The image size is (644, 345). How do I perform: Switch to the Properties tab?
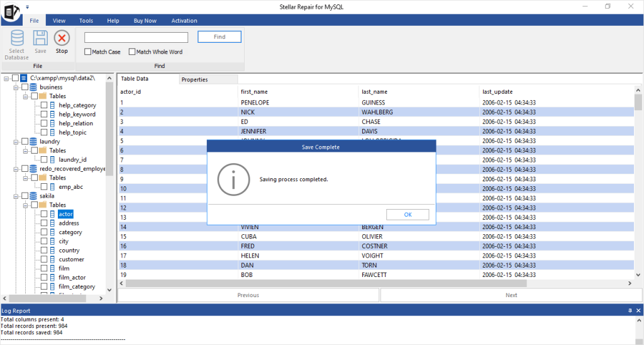click(194, 79)
